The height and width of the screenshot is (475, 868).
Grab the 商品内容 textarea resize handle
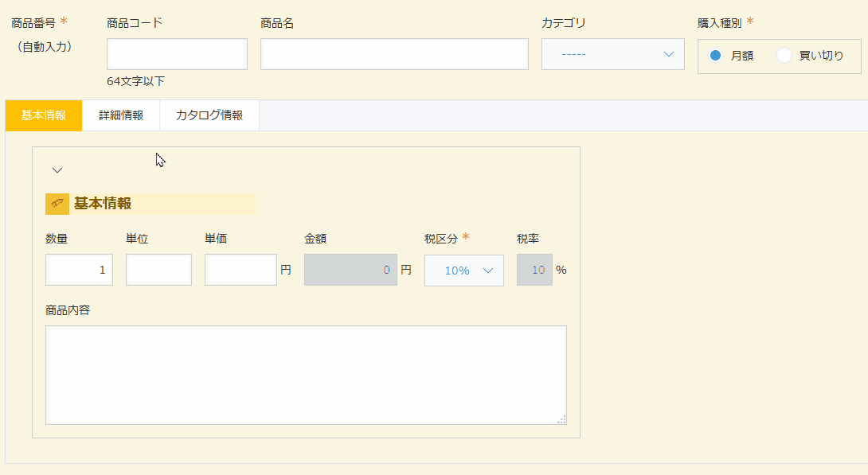[562, 420]
